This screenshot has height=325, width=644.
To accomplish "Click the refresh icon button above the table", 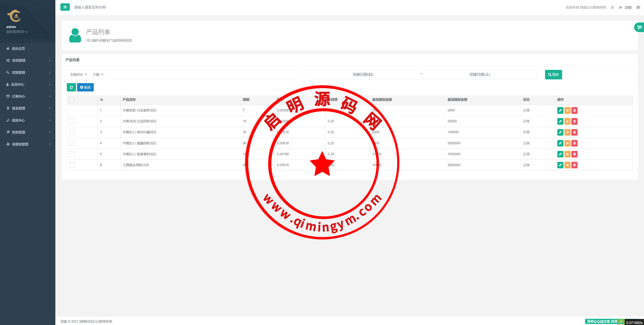I will click(x=71, y=87).
